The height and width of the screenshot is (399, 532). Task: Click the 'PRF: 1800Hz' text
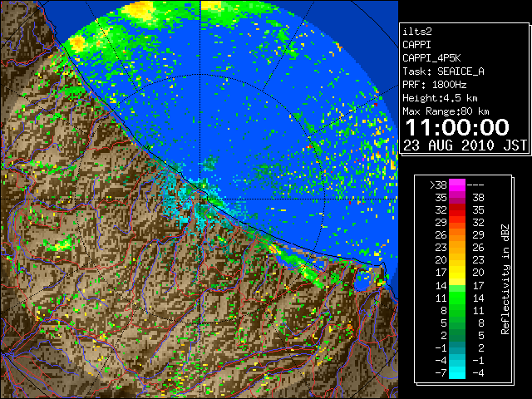point(434,85)
